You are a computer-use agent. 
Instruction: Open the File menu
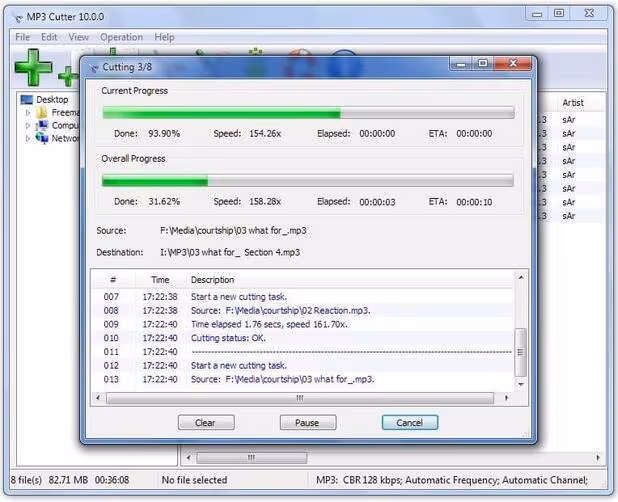tap(22, 37)
